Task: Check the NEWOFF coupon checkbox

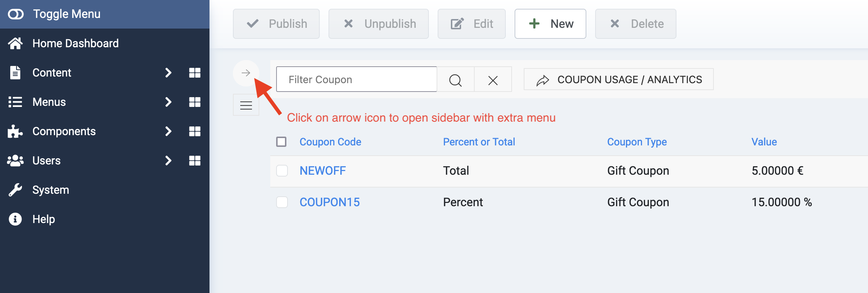Action: 282,171
